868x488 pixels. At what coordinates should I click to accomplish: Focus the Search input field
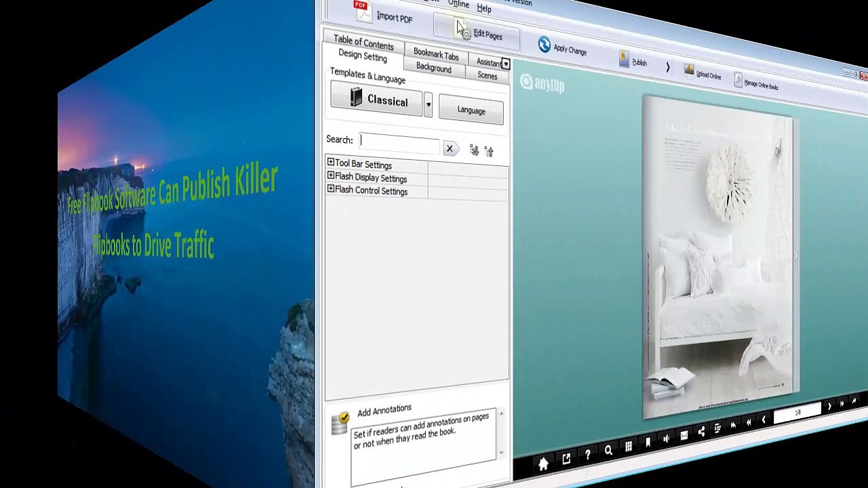[399, 142]
